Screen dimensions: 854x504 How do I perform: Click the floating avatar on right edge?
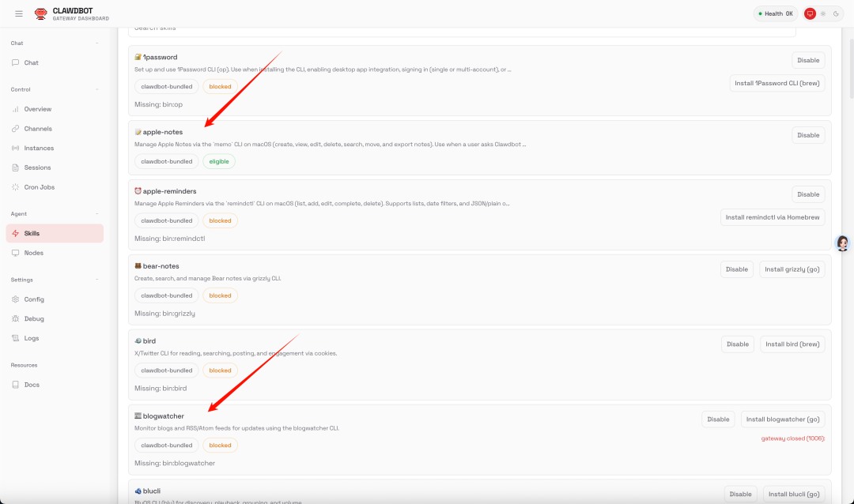[x=843, y=243]
